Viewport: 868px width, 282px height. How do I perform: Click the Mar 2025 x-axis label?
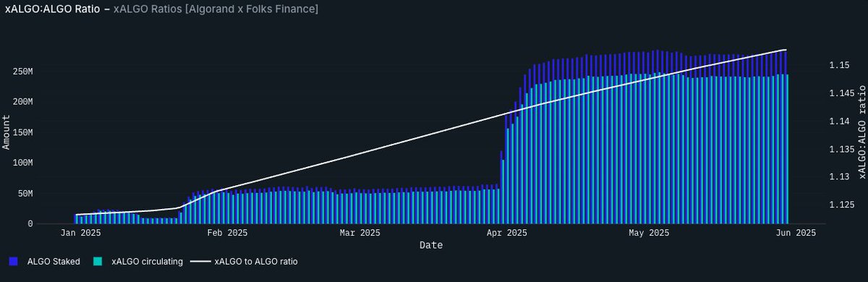pos(360,233)
